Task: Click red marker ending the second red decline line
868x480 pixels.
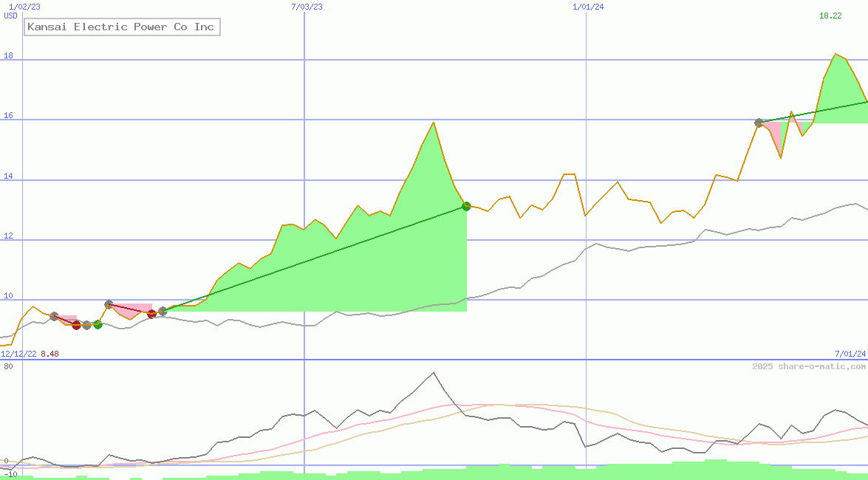Action: coord(151,314)
